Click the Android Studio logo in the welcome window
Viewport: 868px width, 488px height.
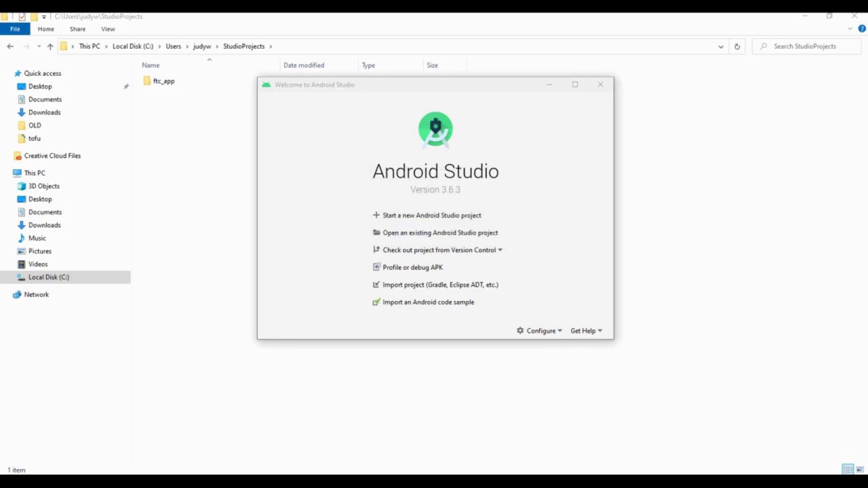(x=435, y=129)
